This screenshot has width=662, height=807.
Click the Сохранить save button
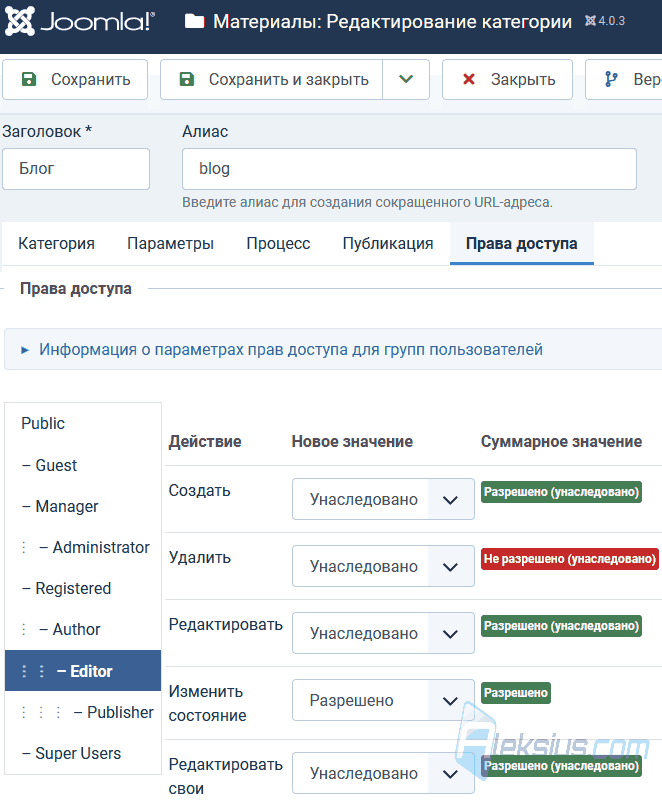tap(75, 79)
